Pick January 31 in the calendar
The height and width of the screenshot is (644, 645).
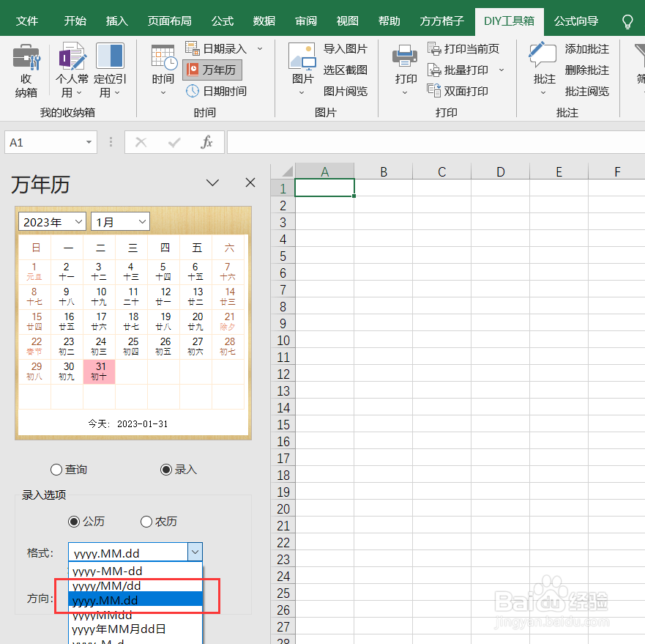pos(99,371)
